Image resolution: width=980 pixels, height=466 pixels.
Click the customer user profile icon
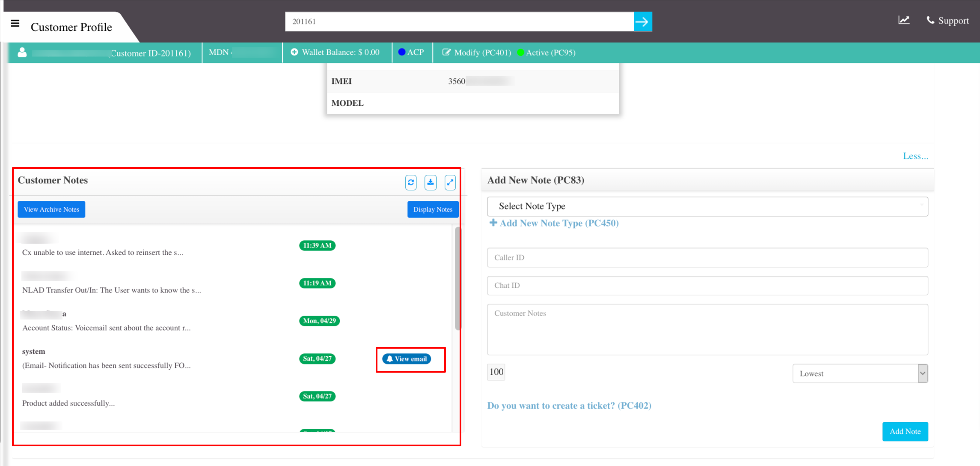(x=22, y=52)
